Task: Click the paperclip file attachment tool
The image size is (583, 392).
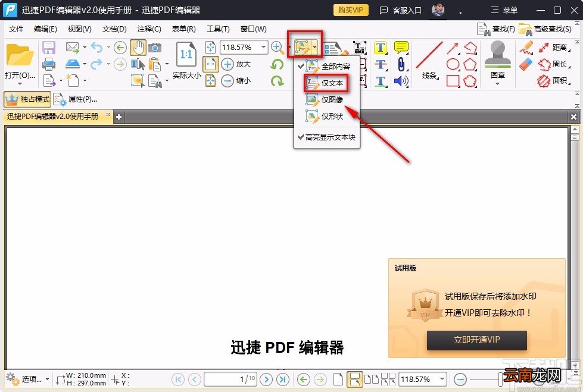Action: [401, 64]
